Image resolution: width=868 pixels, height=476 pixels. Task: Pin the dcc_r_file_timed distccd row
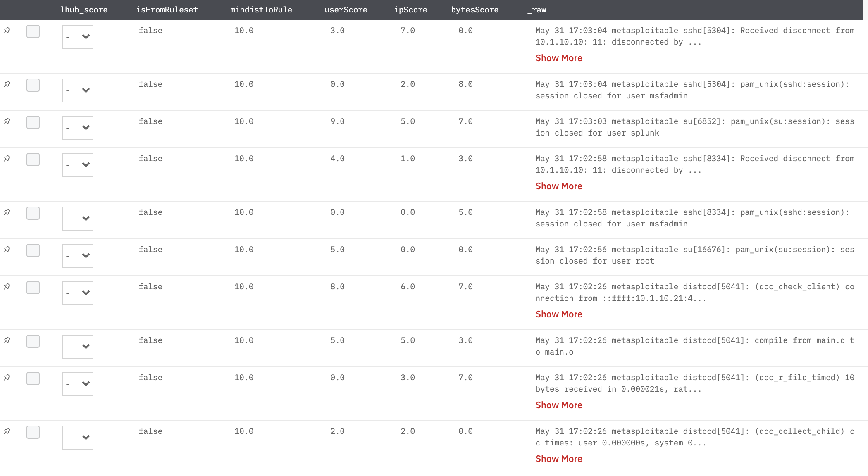pyautogui.click(x=7, y=377)
